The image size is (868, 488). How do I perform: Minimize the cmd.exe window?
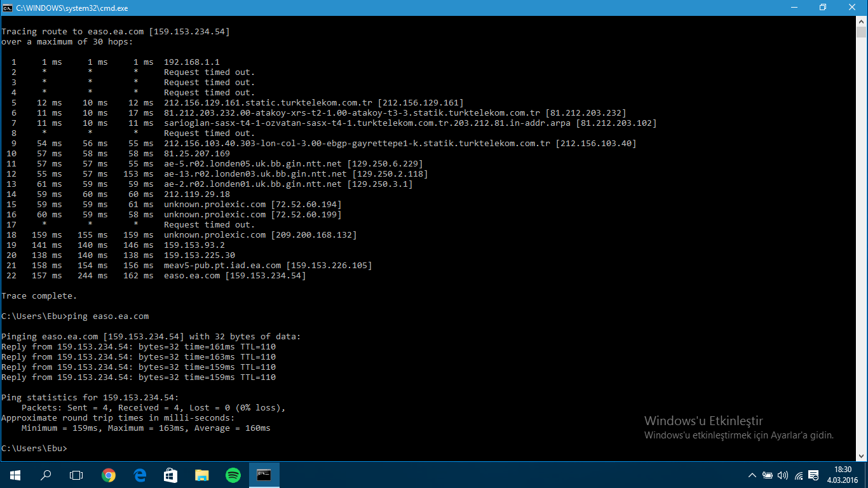tap(794, 8)
